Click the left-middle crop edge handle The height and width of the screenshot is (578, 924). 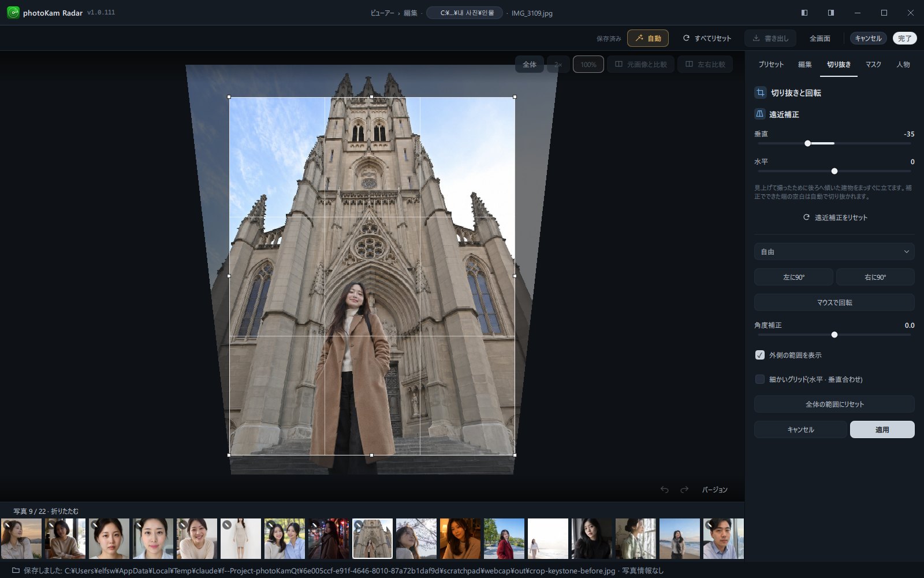[229, 276]
